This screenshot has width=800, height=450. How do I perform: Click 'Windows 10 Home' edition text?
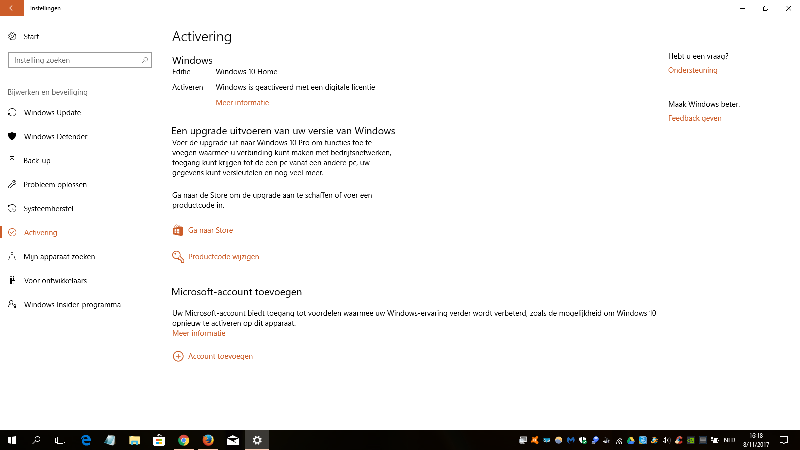(x=246, y=71)
